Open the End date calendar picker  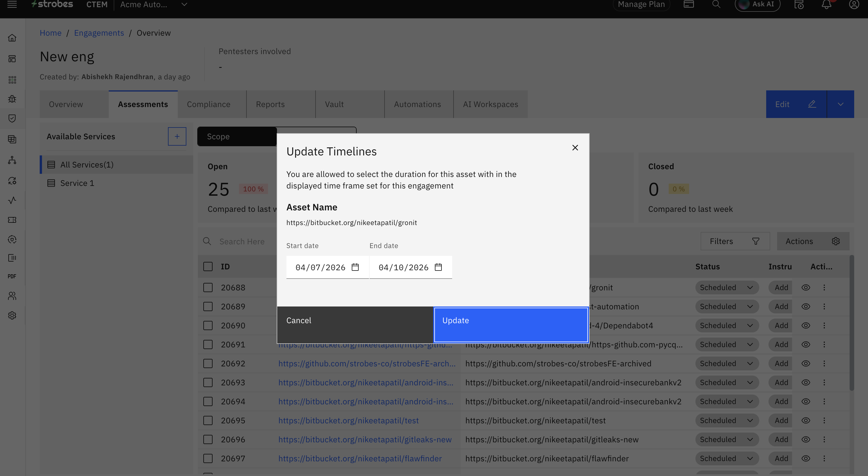point(438,267)
